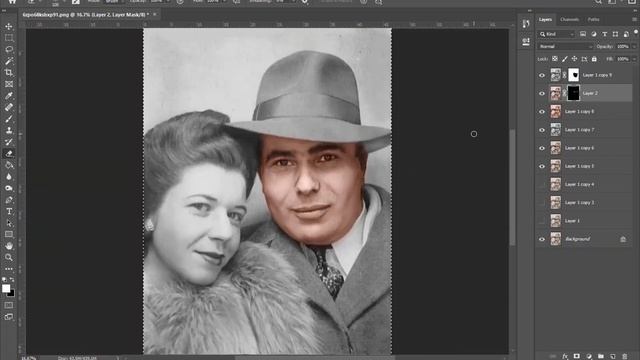
Task: Turn layer filtering on or off
Action: tap(636, 32)
